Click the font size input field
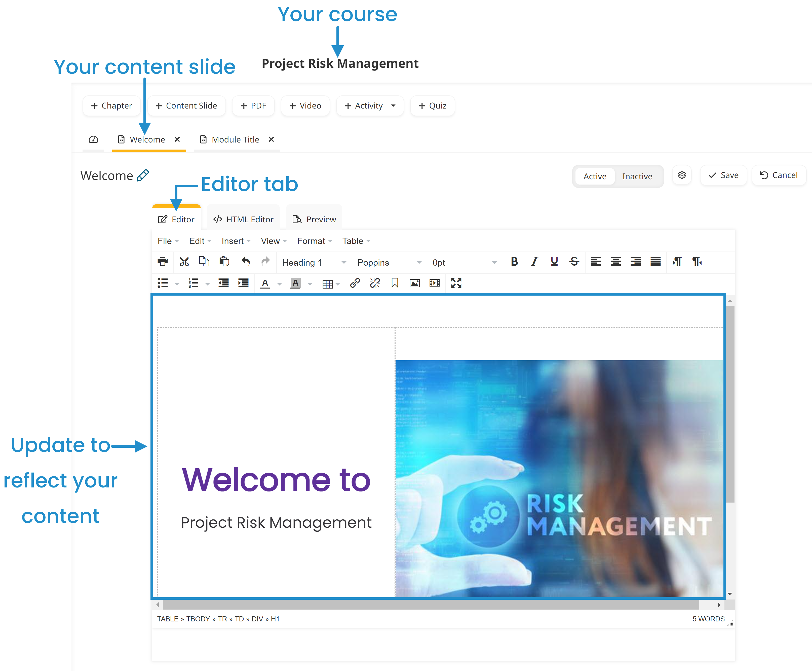Screen dimensions: 812x671 459,262
